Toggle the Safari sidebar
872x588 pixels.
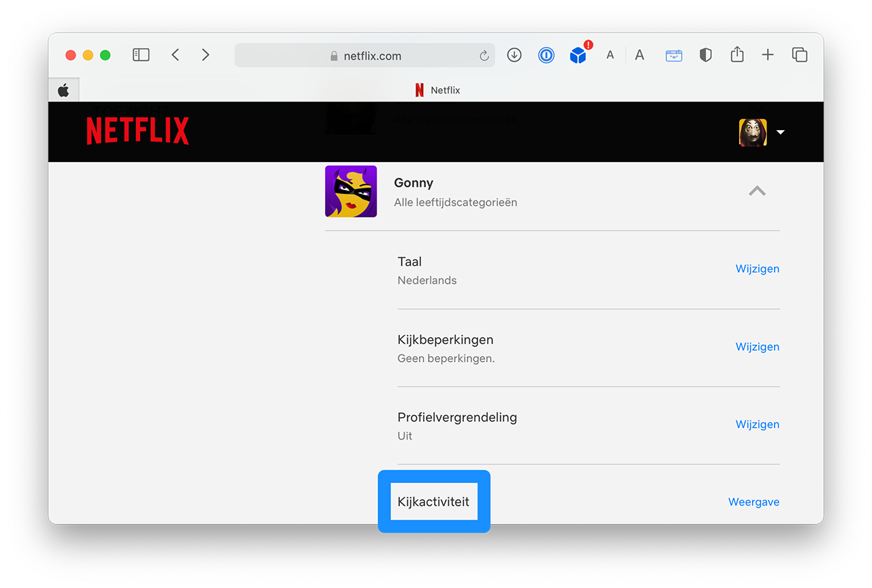[141, 55]
